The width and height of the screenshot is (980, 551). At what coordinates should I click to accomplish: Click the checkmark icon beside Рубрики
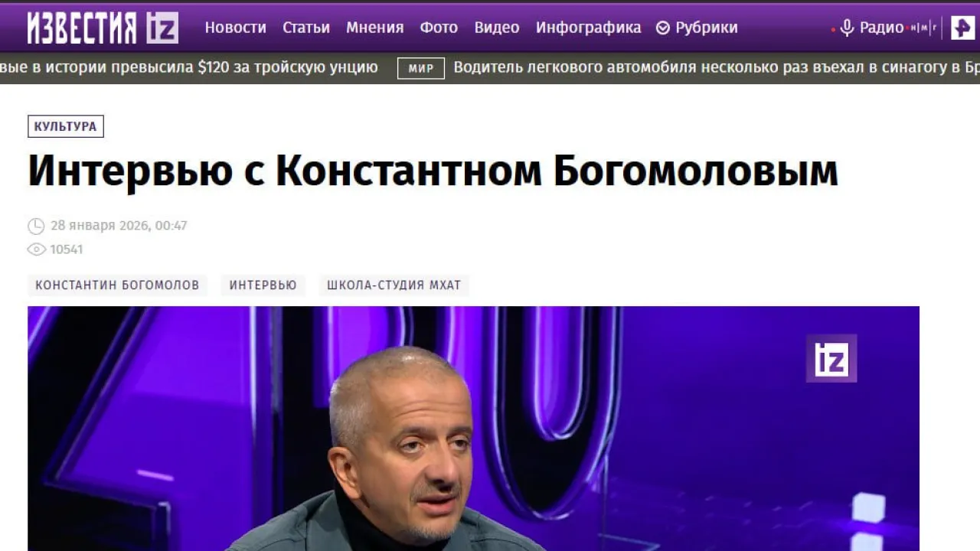(663, 28)
